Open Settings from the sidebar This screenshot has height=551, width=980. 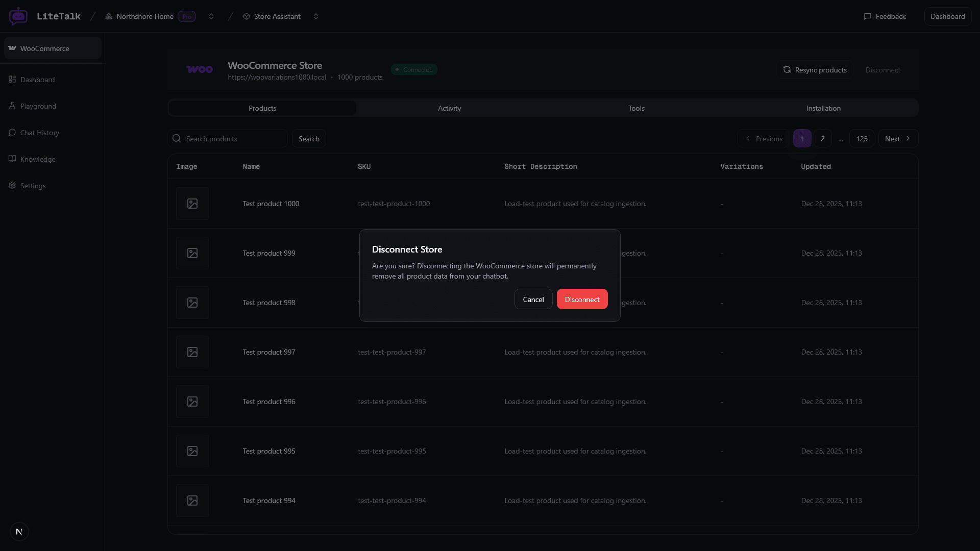[x=33, y=185]
